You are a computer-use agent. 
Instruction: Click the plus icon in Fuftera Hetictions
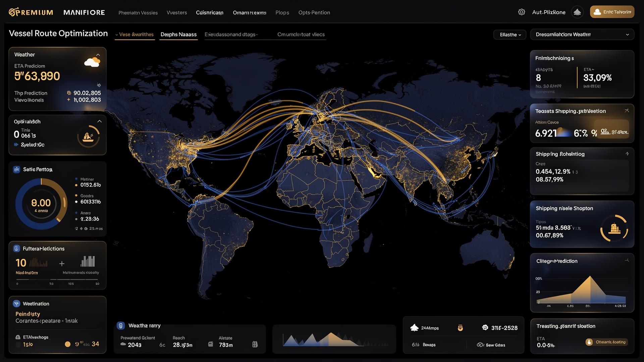62,263
